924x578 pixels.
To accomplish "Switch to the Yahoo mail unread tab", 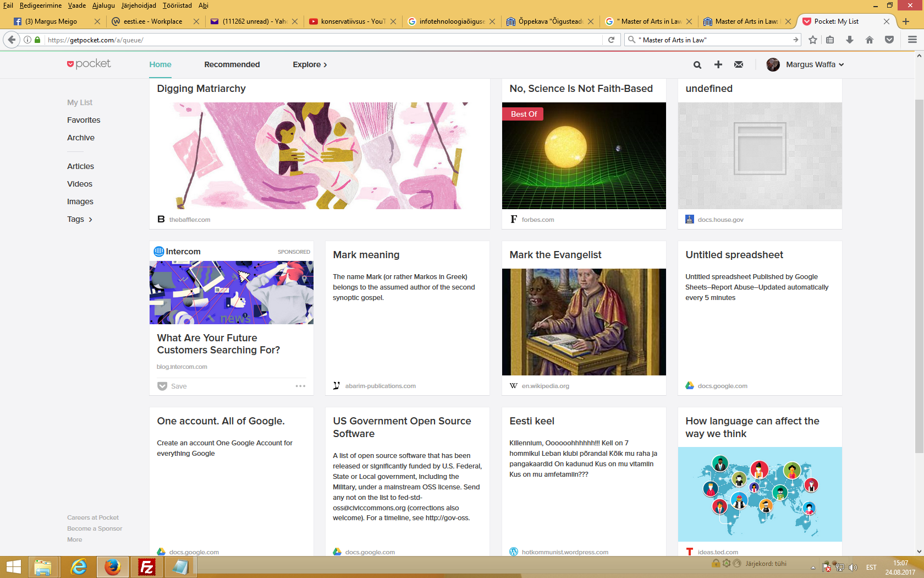I will [x=254, y=21].
